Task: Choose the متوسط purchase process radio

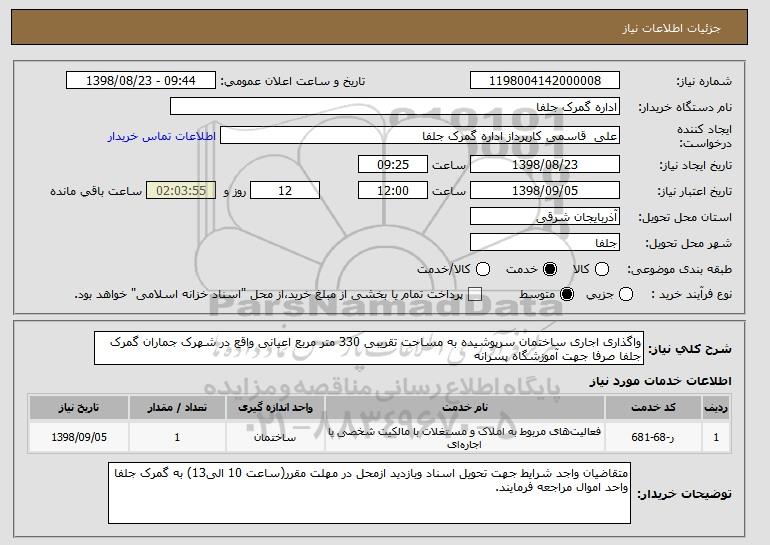Action: point(567,295)
